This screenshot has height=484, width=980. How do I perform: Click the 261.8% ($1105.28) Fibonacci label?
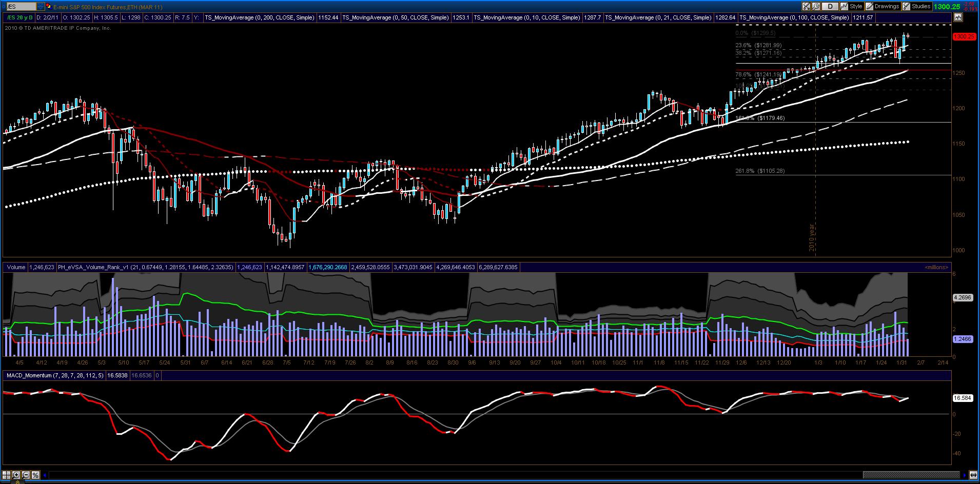point(760,171)
